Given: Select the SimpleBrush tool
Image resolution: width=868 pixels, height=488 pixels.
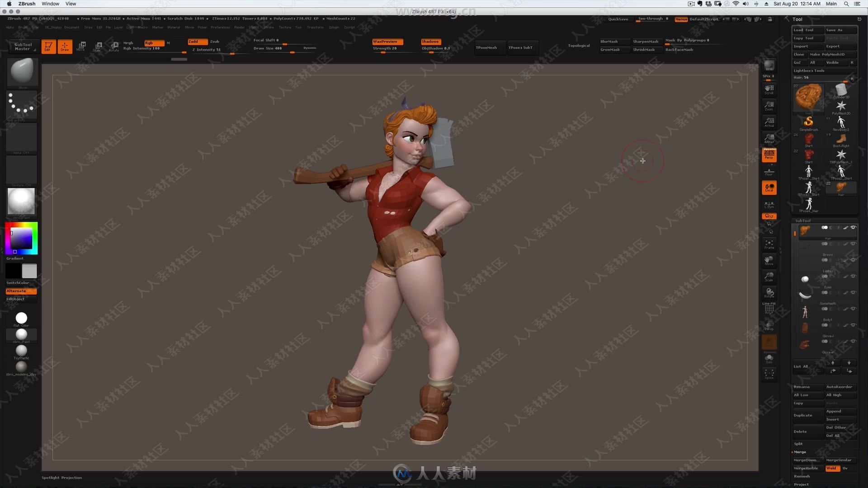Looking at the screenshot, I should (808, 122).
